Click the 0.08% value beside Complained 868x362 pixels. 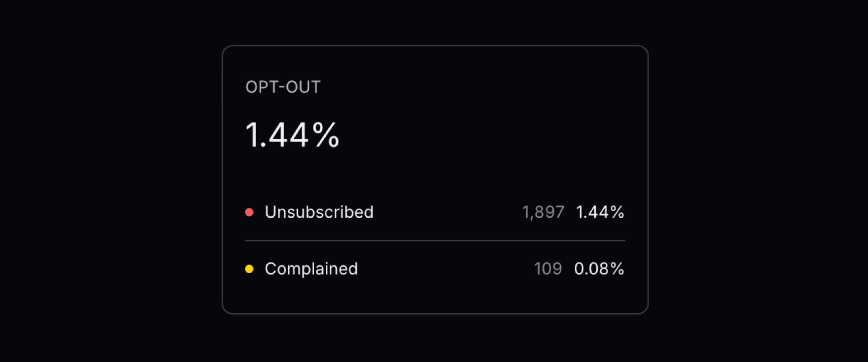(x=600, y=269)
